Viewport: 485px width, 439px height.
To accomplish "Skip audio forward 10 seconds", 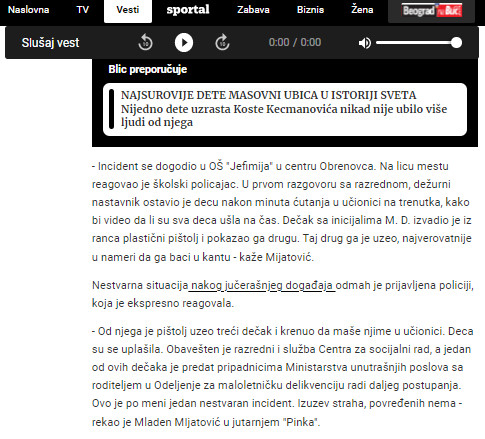I will (222, 43).
